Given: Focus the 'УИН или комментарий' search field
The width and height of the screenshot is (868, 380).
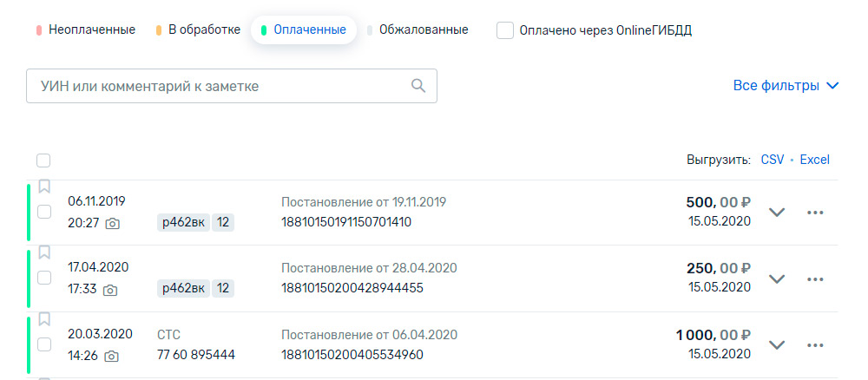Looking at the screenshot, I should pyautogui.click(x=232, y=86).
